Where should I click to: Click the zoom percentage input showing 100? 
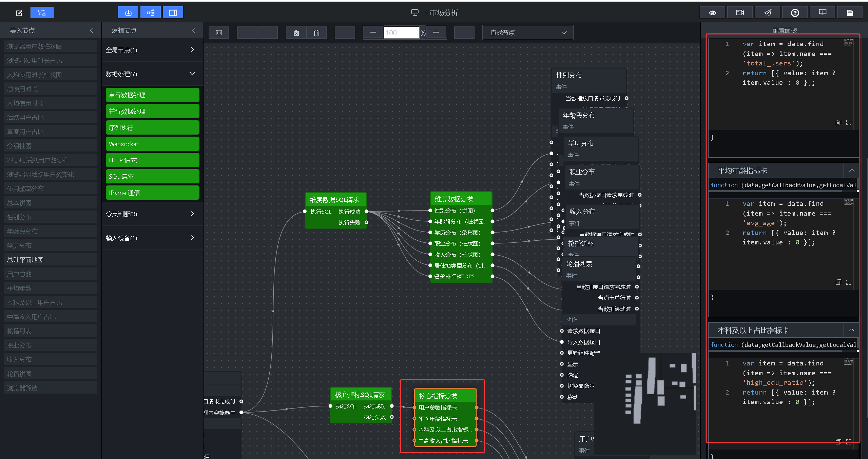click(402, 33)
